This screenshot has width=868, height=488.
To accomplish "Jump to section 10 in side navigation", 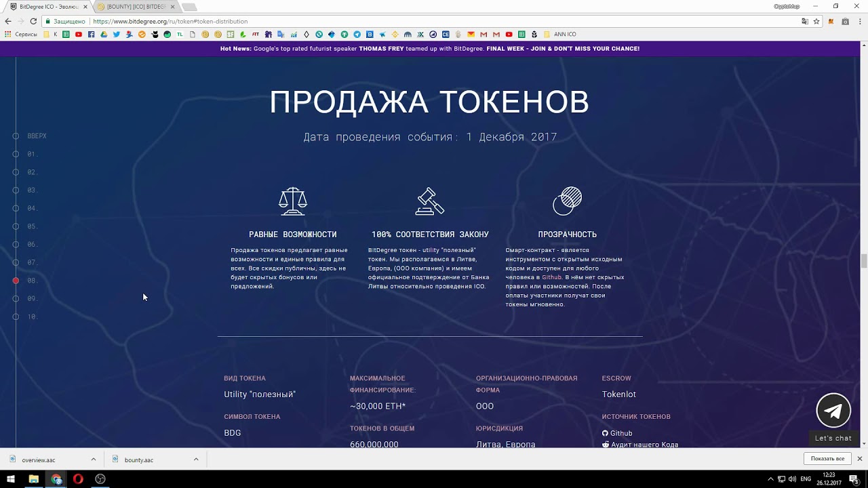I will [25, 317].
